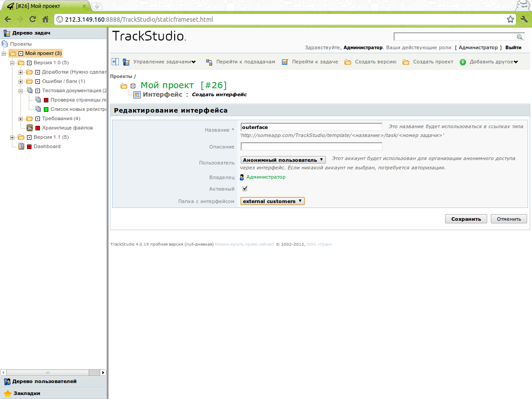This screenshot has width=532, height=399.
Task: Click the Проекты root icon in the tree
Action: coord(5,44)
